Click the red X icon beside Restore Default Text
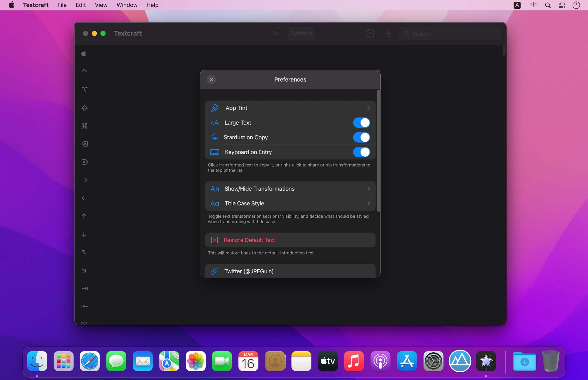588x380 pixels. point(214,240)
